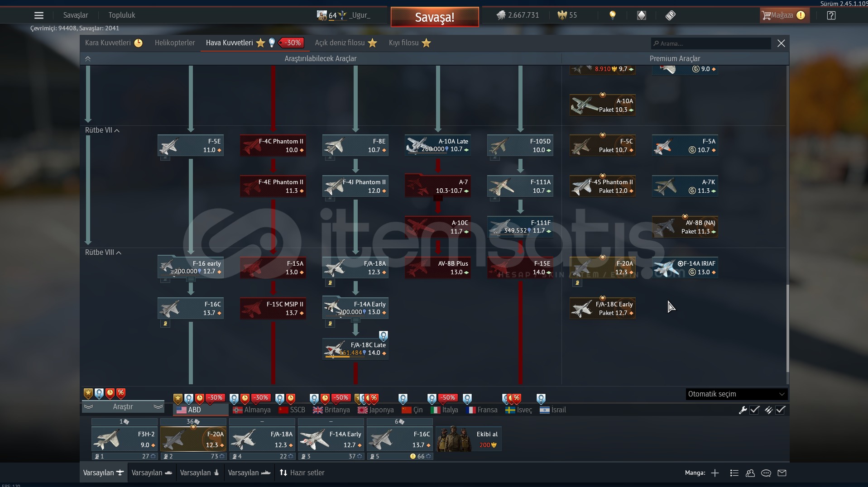Open the chat bubble icon

pyautogui.click(x=766, y=473)
